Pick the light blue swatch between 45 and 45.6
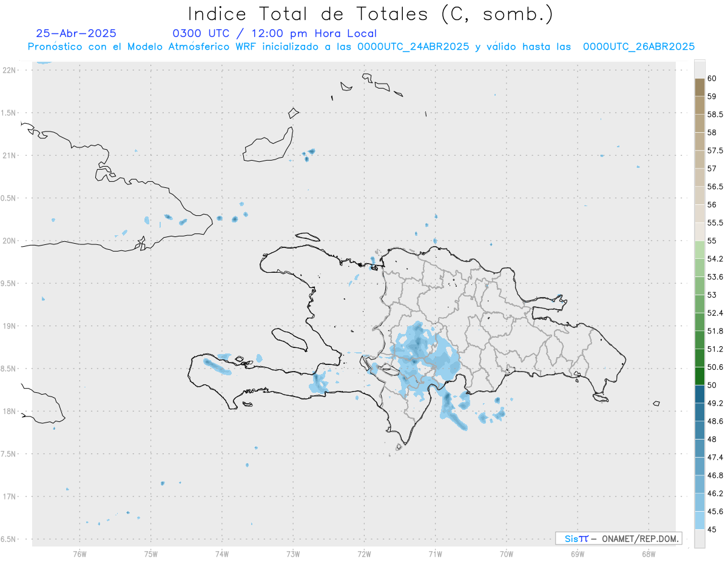The image size is (728, 562). coord(699,520)
